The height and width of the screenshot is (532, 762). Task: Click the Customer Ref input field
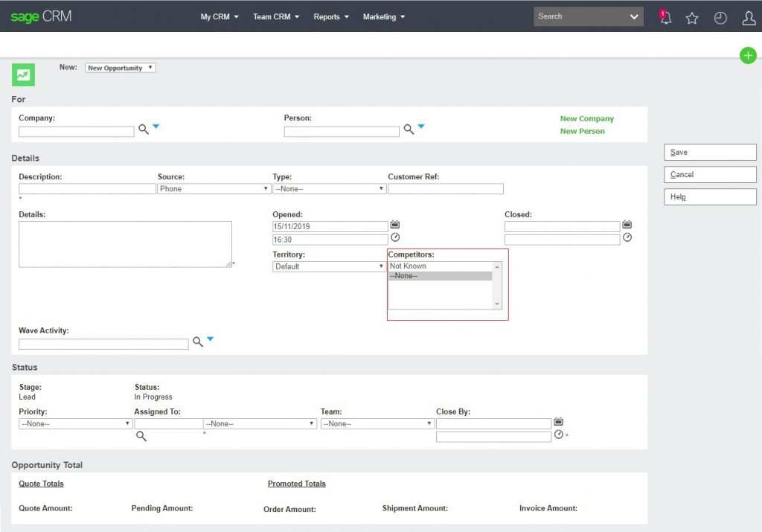tap(446, 189)
